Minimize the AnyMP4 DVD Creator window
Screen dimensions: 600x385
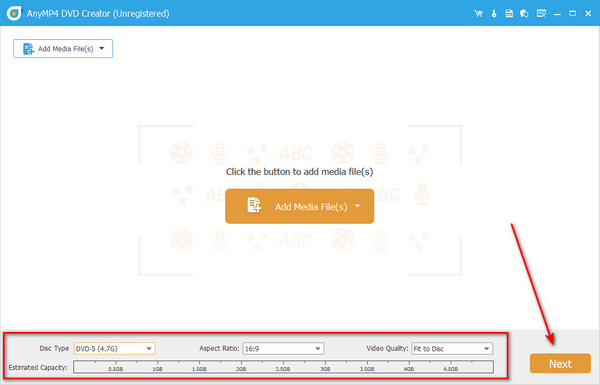point(557,14)
